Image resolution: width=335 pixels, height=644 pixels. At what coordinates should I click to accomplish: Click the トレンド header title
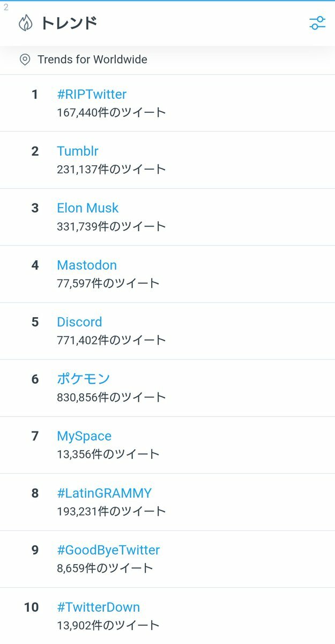pos(69,23)
